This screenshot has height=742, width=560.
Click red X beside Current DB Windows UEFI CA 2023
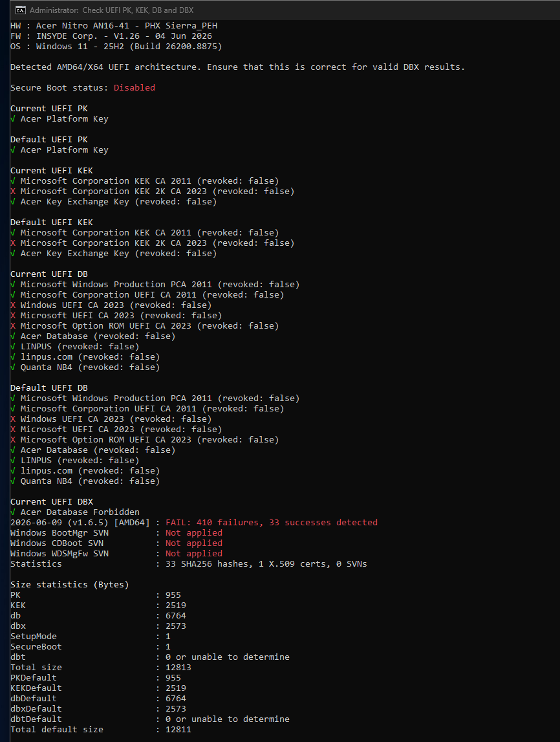13,305
